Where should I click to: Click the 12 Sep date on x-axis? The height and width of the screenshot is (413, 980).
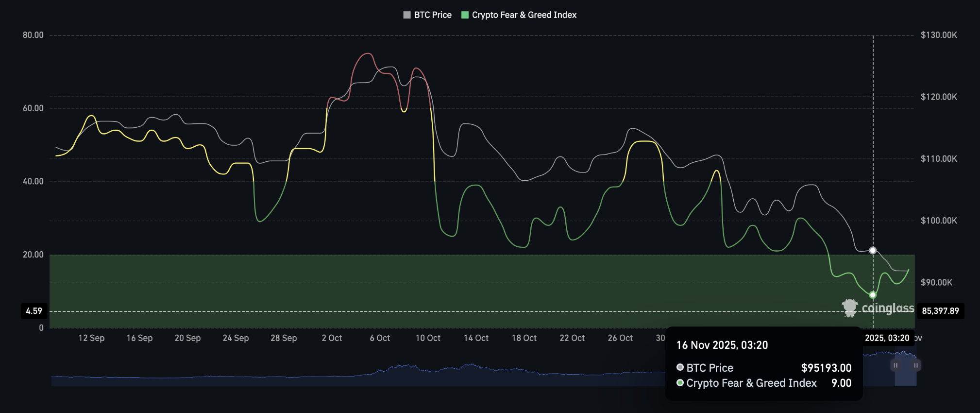[x=91, y=338]
